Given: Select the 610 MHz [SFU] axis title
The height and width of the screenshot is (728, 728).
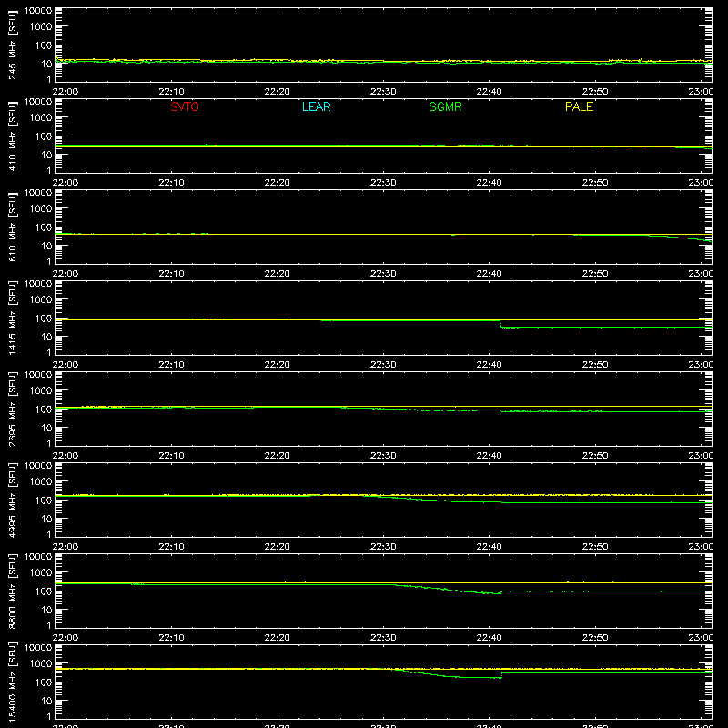Looking at the screenshot, I should [x=12, y=227].
